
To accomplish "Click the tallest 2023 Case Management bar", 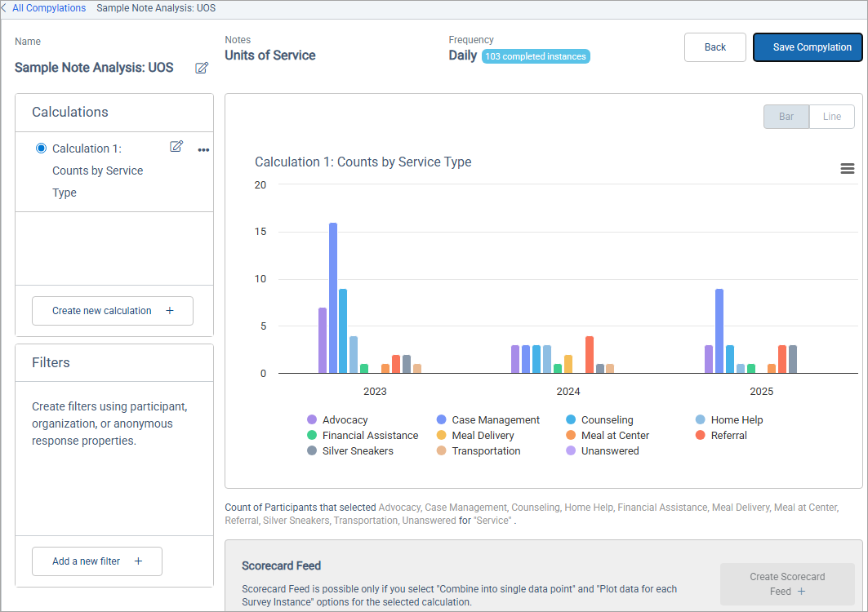I will (333, 298).
